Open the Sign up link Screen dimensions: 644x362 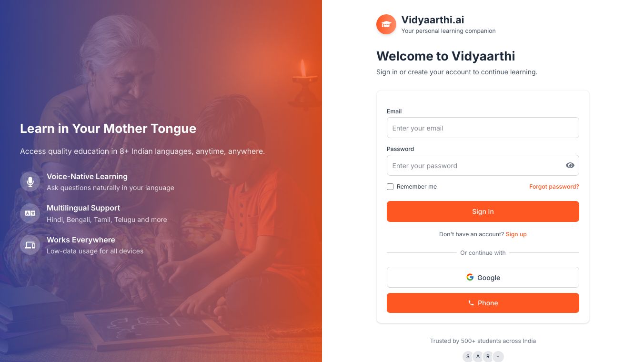516,234
